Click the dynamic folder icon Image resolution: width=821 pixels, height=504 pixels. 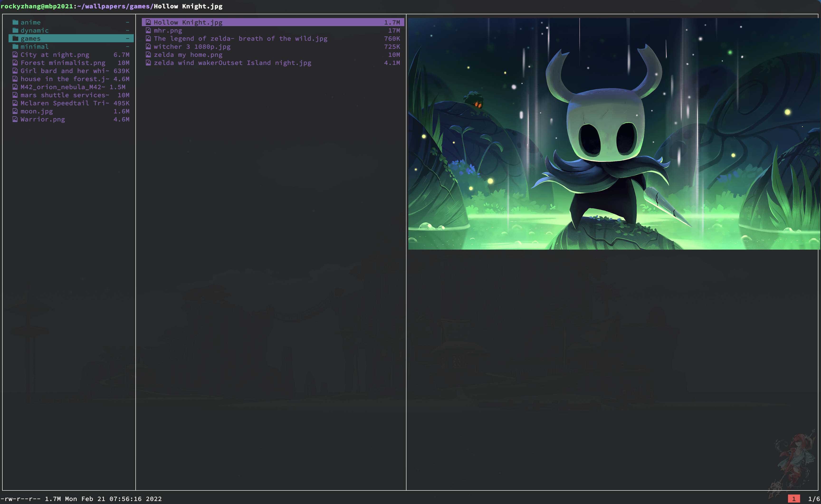coord(15,30)
